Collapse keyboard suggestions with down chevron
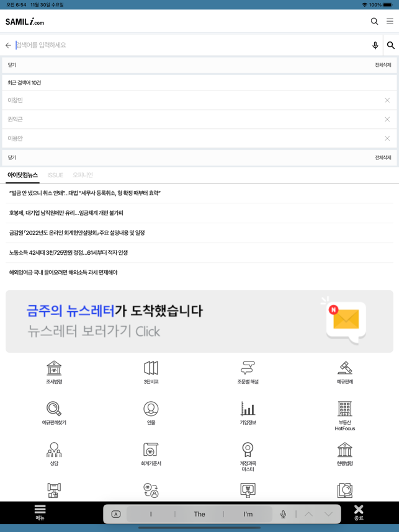The image size is (399, 532). (x=328, y=514)
